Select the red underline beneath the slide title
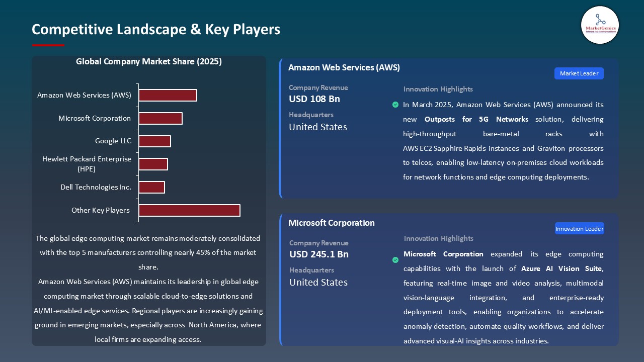This screenshot has height=362, width=644. pyautogui.click(x=48, y=44)
